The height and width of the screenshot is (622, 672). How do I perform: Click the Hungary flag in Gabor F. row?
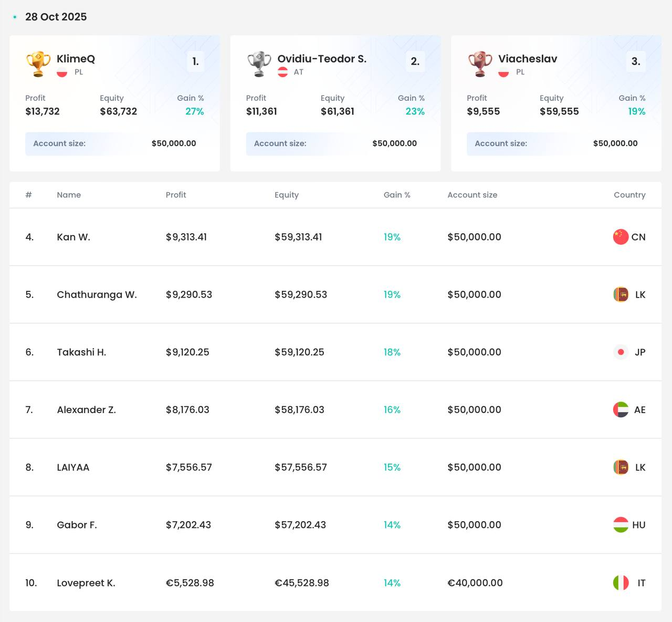click(x=621, y=525)
